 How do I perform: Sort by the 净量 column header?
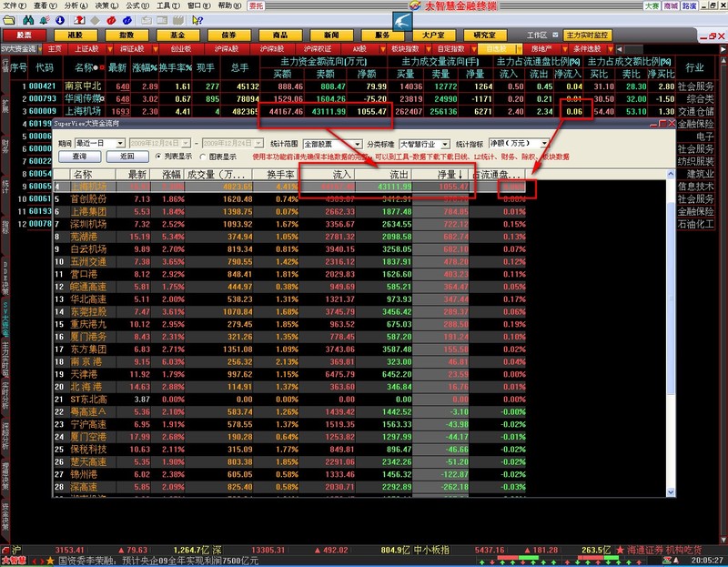point(440,175)
